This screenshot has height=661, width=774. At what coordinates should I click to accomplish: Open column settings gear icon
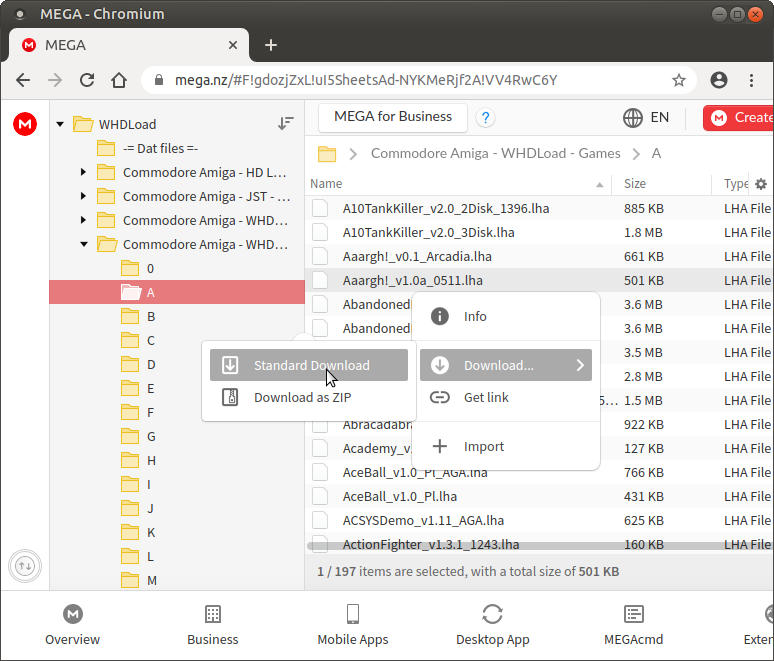(761, 184)
